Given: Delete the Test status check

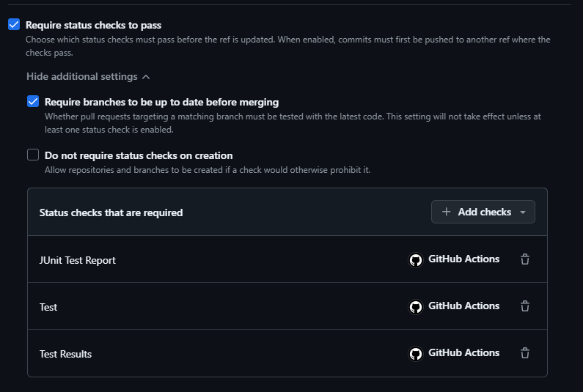Looking at the screenshot, I should click(x=525, y=306).
